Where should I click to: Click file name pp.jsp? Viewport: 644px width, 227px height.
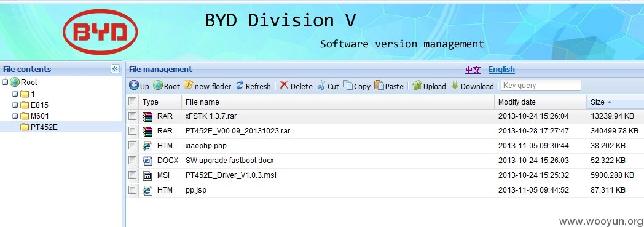(196, 191)
